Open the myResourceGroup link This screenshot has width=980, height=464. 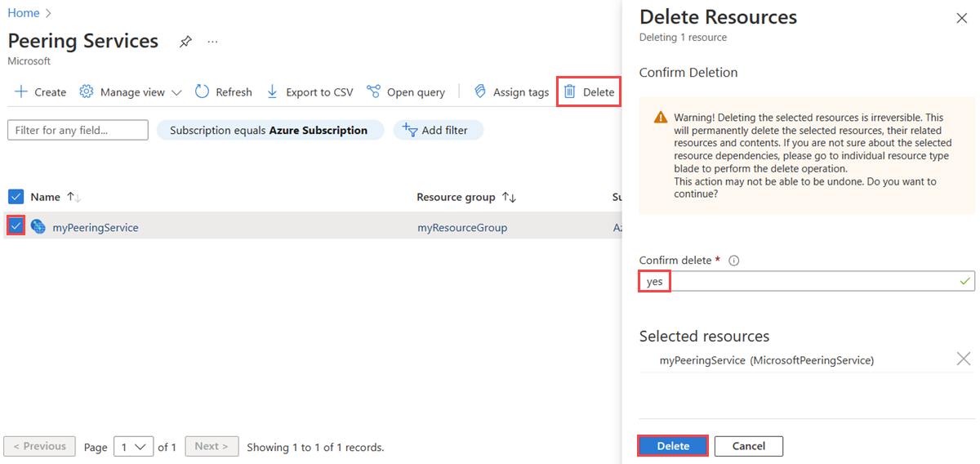tap(462, 228)
